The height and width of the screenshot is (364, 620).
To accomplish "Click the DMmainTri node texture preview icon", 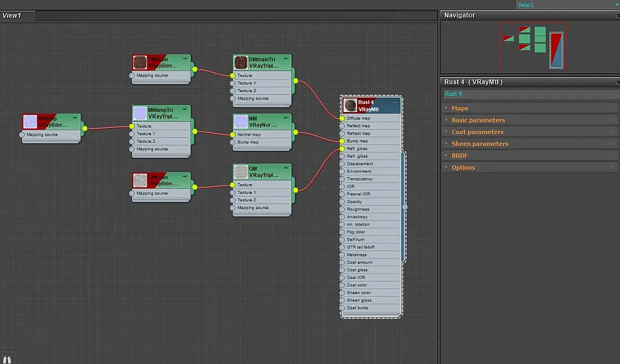I will coord(240,62).
